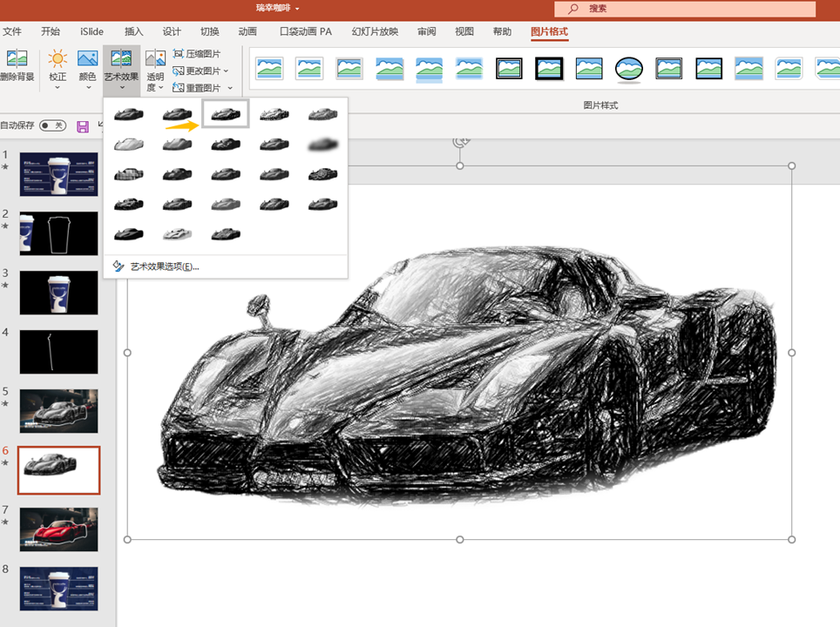Switch to the 视图 tab
Image resolution: width=840 pixels, height=627 pixels.
click(464, 31)
